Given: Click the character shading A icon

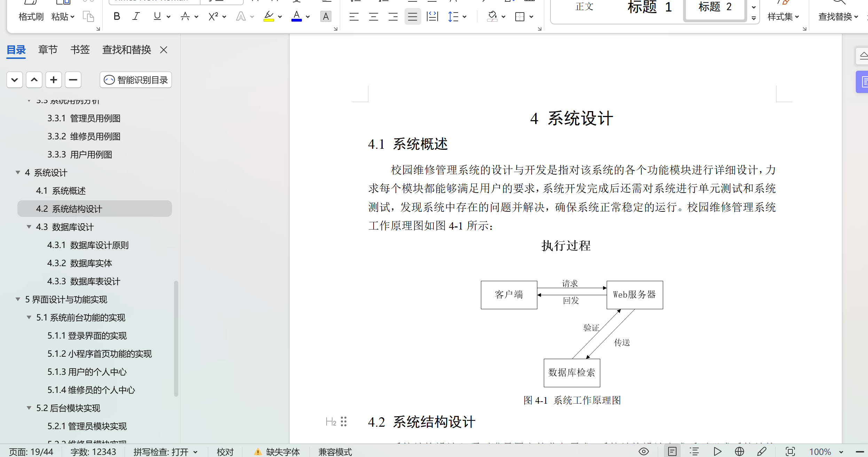Looking at the screenshot, I should pyautogui.click(x=326, y=16).
